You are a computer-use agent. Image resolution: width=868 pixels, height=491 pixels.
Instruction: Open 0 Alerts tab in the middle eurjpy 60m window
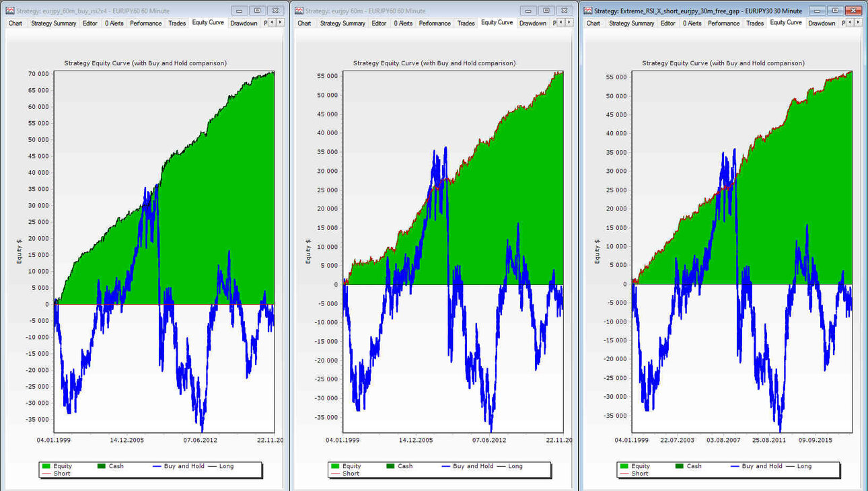403,23
